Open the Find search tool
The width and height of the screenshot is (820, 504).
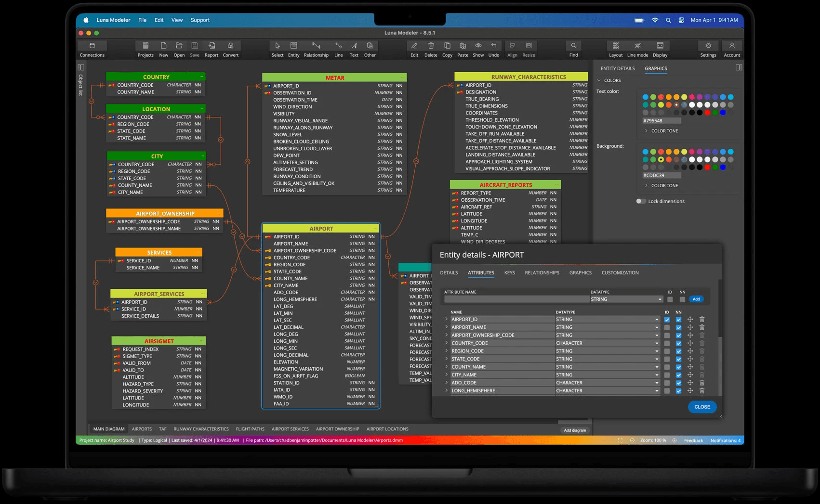tap(573, 46)
